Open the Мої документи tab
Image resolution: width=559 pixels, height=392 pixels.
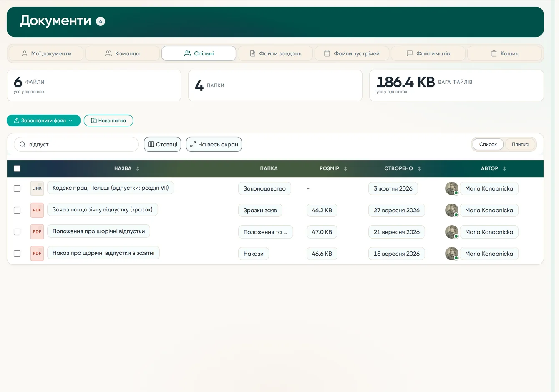[x=46, y=53]
